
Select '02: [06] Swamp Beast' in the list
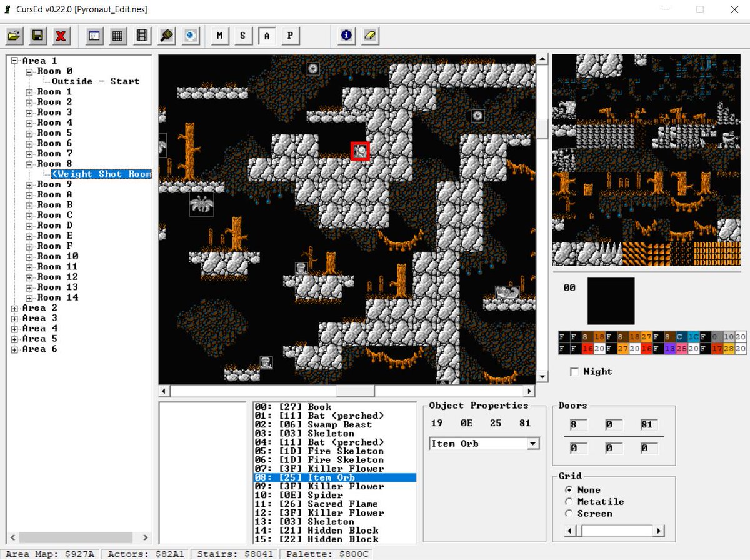334,424
